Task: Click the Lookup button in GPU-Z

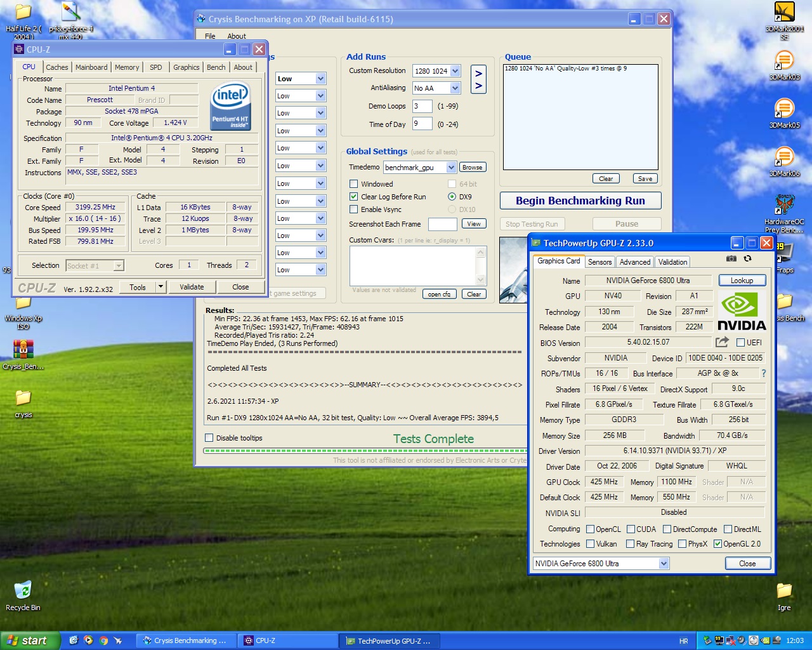Action: (x=742, y=281)
